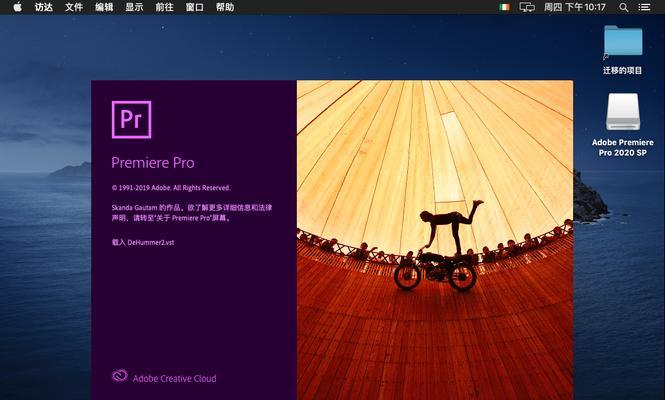Select the 迁移的项目 folder icon

click(623, 42)
